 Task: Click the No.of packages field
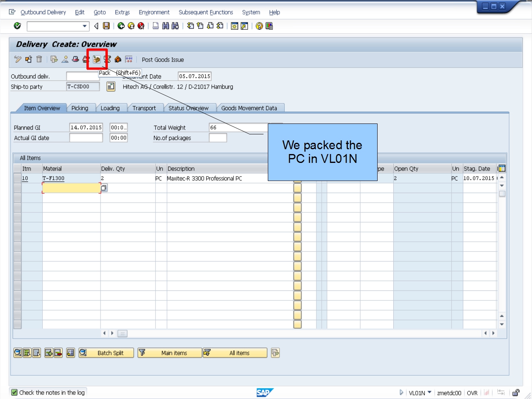[218, 138]
